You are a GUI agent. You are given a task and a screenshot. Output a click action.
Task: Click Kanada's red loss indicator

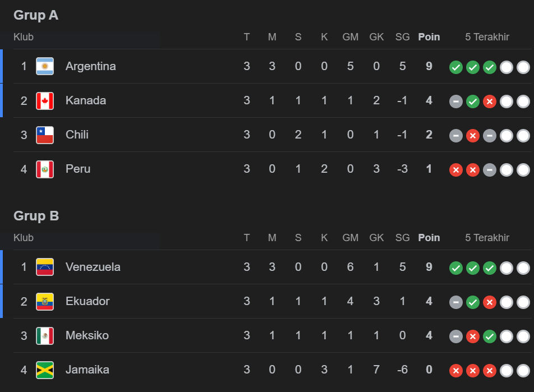pos(490,102)
